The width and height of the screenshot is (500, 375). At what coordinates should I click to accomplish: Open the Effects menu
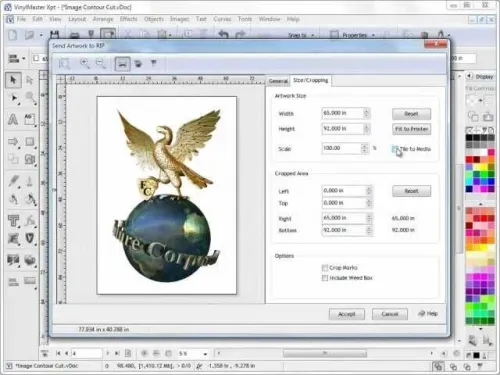[x=129, y=19]
